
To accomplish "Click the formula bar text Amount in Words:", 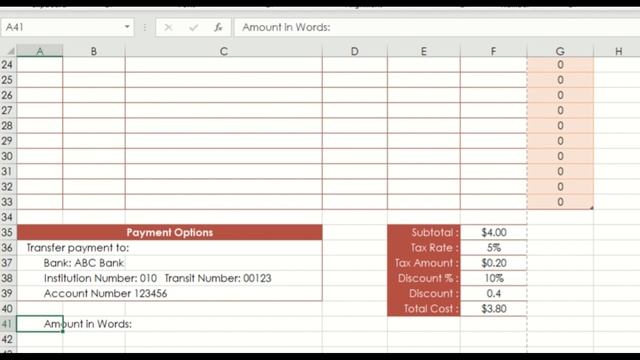I will (286, 27).
